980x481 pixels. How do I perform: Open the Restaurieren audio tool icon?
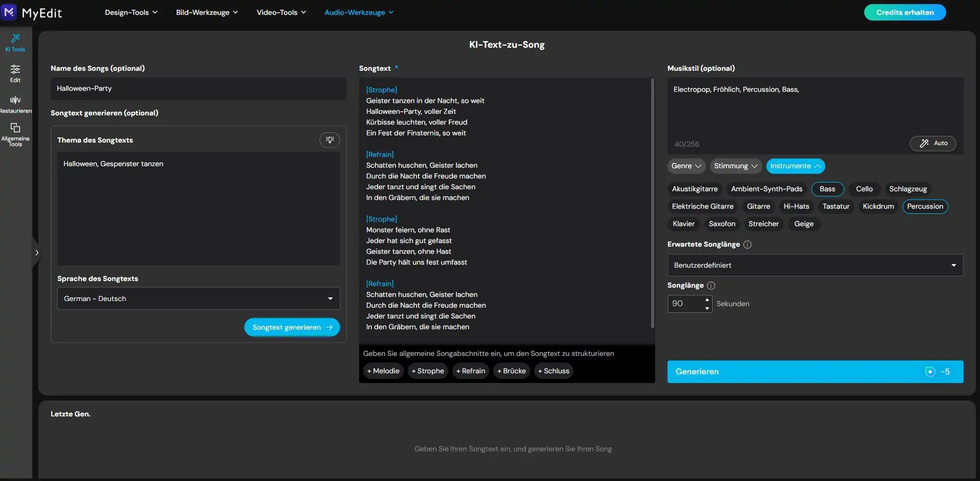(x=15, y=104)
